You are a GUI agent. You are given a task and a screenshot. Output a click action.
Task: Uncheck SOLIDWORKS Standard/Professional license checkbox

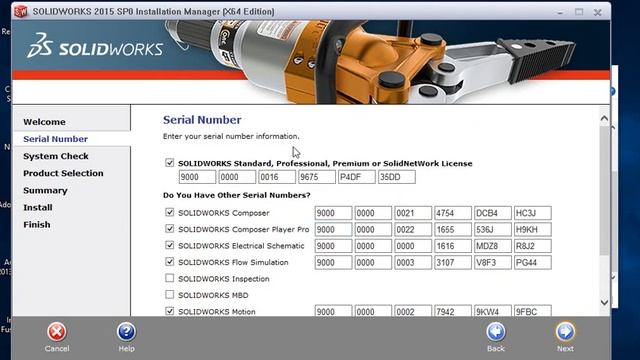(x=169, y=163)
